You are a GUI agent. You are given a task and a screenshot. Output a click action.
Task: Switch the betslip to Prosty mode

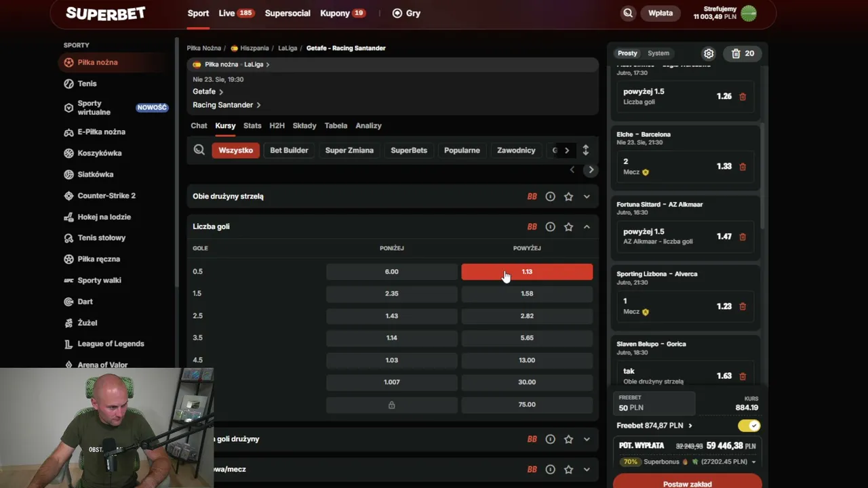click(627, 54)
